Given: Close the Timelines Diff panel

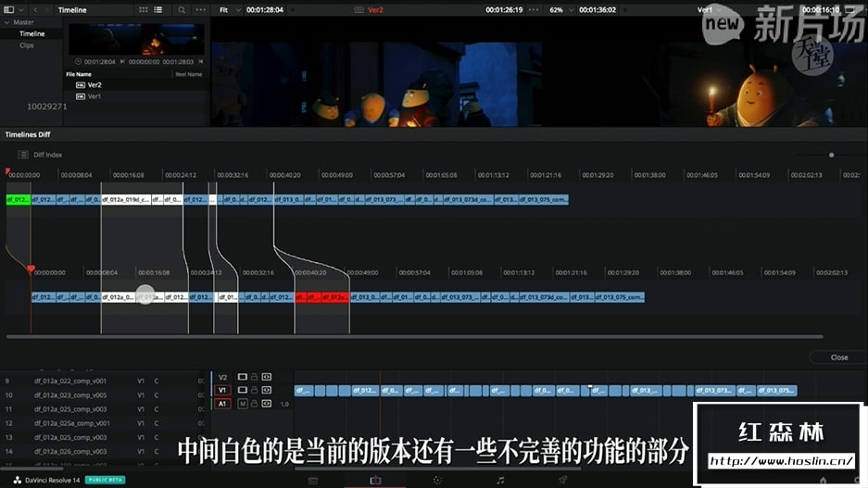Looking at the screenshot, I should [x=838, y=357].
